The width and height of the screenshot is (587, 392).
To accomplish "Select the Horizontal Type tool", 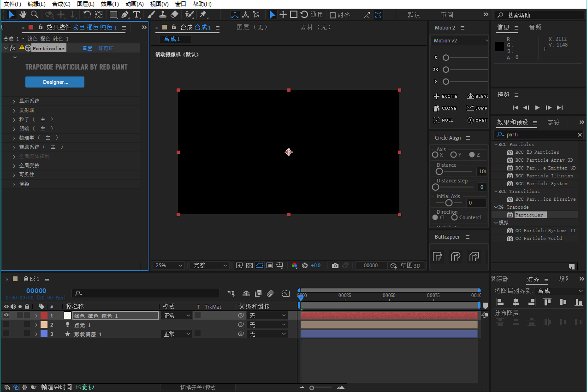I will (x=136, y=15).
